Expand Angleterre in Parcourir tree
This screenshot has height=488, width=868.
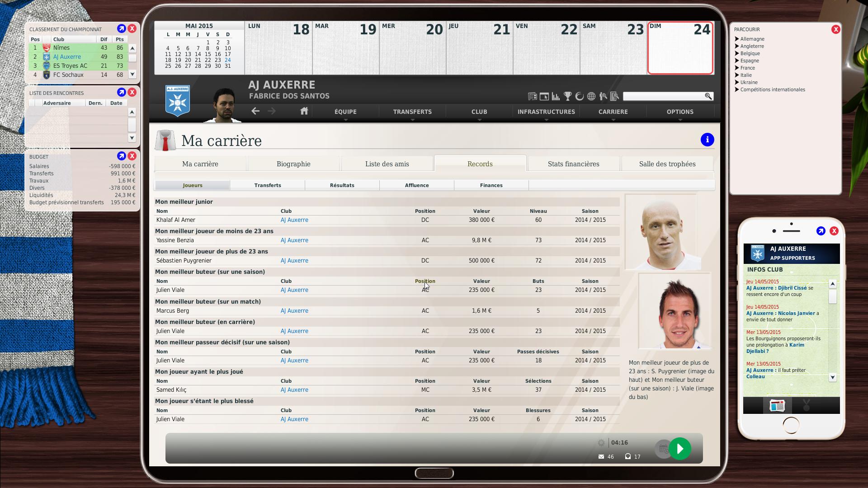pos(737,46)
